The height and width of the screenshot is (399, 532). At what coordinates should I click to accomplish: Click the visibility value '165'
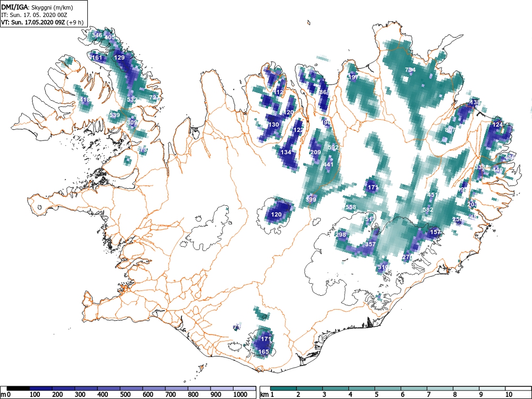point(264,352)
